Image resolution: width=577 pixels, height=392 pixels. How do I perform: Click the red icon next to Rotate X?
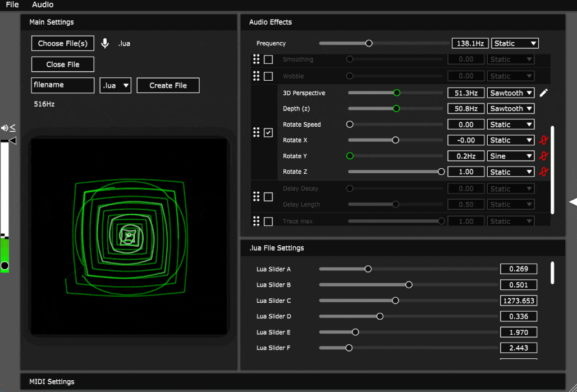pyautogui.click(x=543, y=140)
